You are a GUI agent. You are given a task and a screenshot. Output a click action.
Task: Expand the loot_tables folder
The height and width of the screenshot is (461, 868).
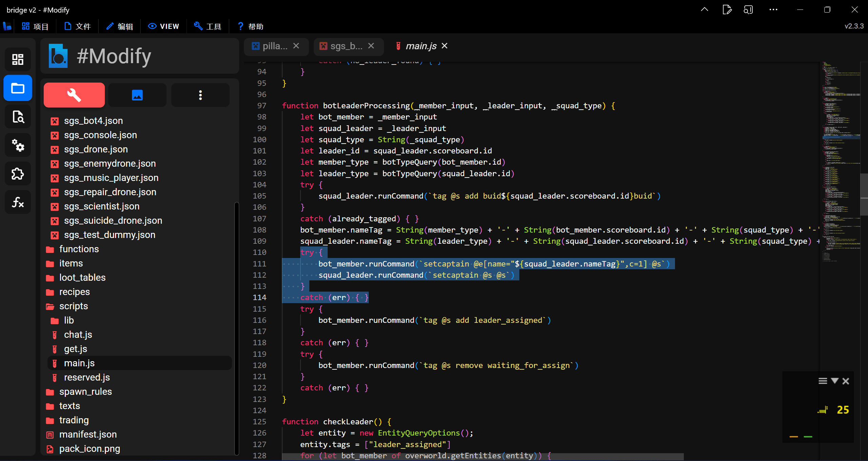click(x=137, y=278)
